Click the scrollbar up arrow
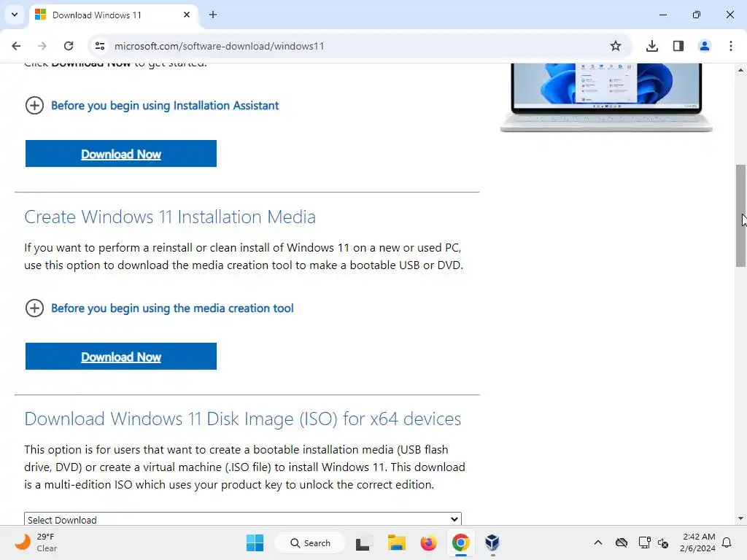This screenshot has height=560, width=747. click(740, 70)
